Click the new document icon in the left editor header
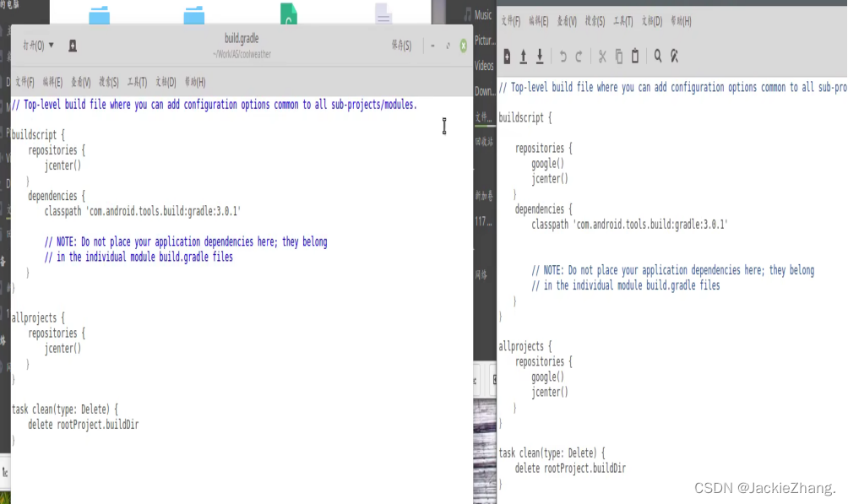This screenshot has width=848, height=504. point(73,46)
